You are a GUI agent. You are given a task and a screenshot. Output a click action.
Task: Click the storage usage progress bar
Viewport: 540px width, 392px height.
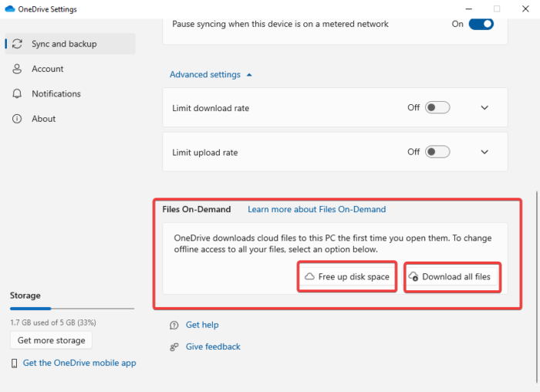(72, 309)
